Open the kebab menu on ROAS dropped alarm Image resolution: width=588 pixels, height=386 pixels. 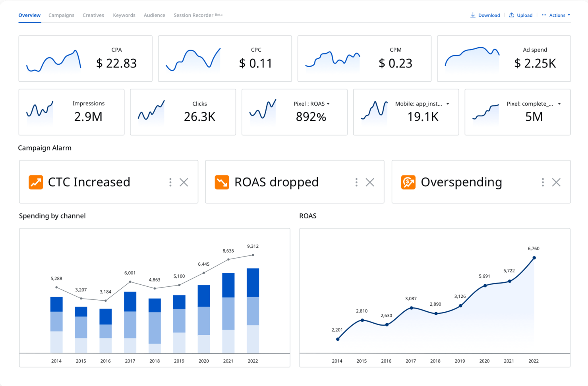click(356, 182)
